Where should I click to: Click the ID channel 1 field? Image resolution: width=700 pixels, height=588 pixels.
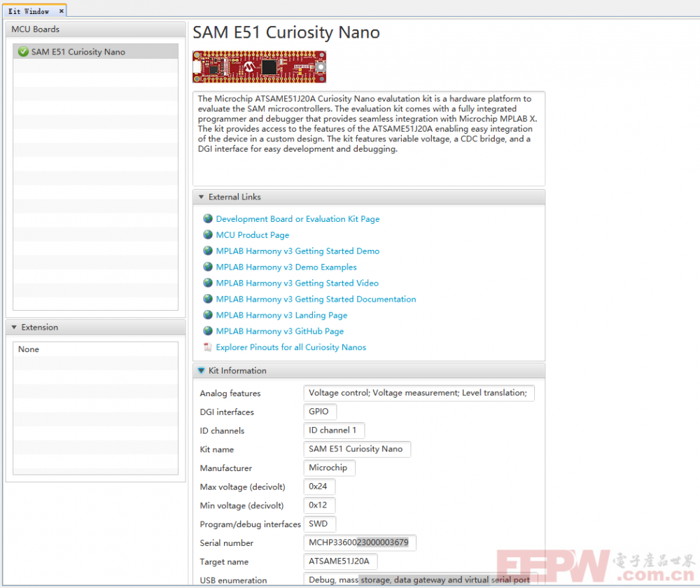click(x=334, y=430)
